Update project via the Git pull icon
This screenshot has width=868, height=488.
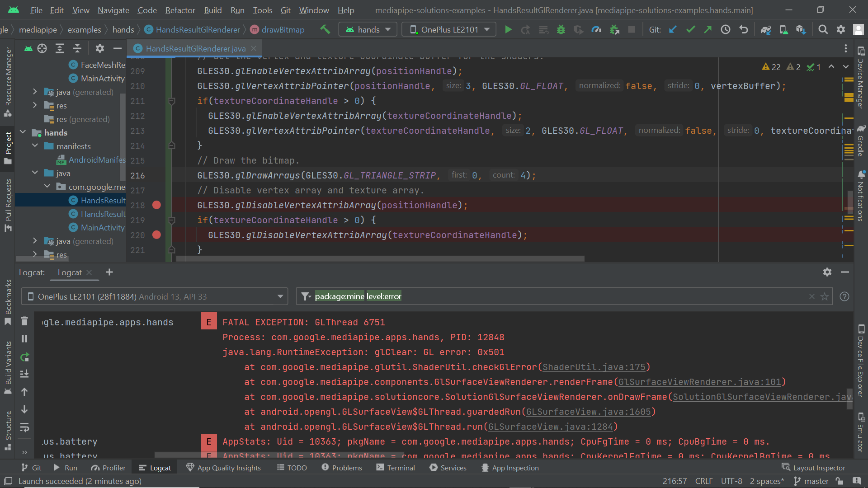pos(673,29)
